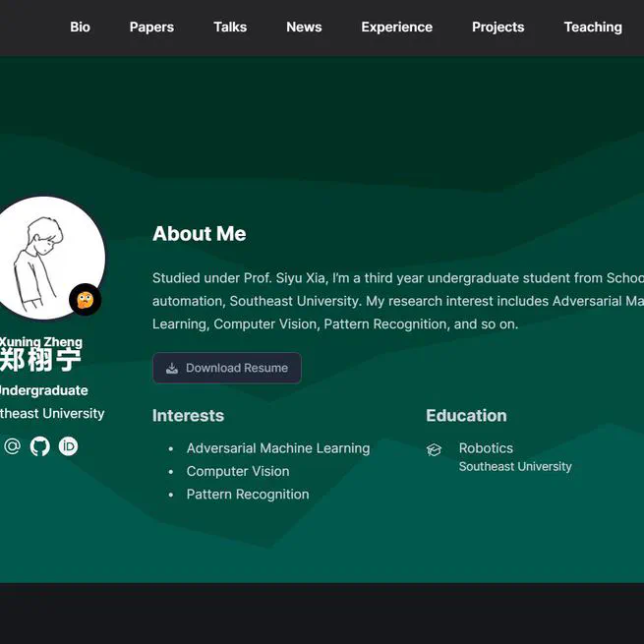
Task: Click the Download Resume button
Action: 227,368
